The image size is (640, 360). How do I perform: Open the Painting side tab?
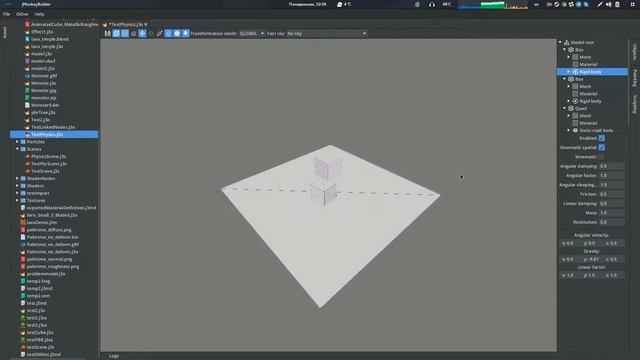pos(634,78)
